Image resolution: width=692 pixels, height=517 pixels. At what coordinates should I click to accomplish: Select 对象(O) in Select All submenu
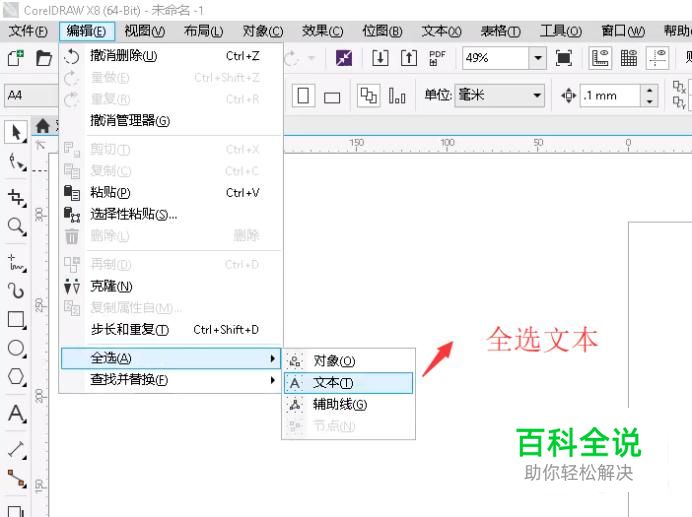[349, 361]
